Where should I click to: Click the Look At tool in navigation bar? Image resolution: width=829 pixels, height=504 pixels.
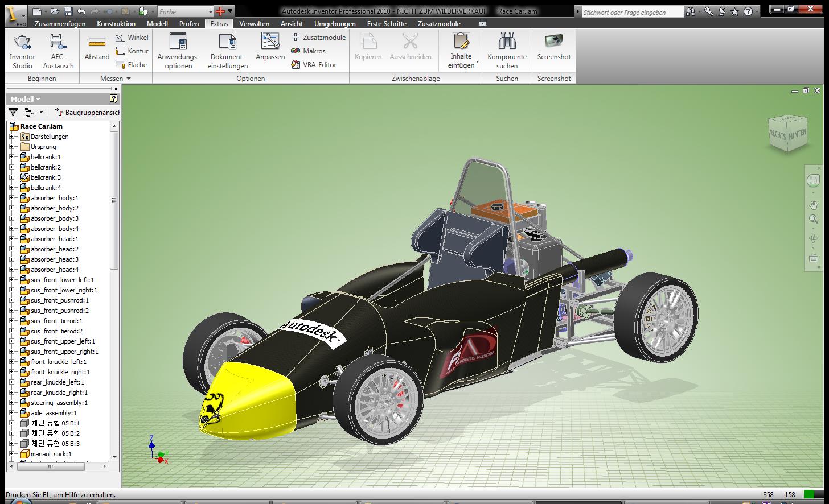[x=813, y=258]
